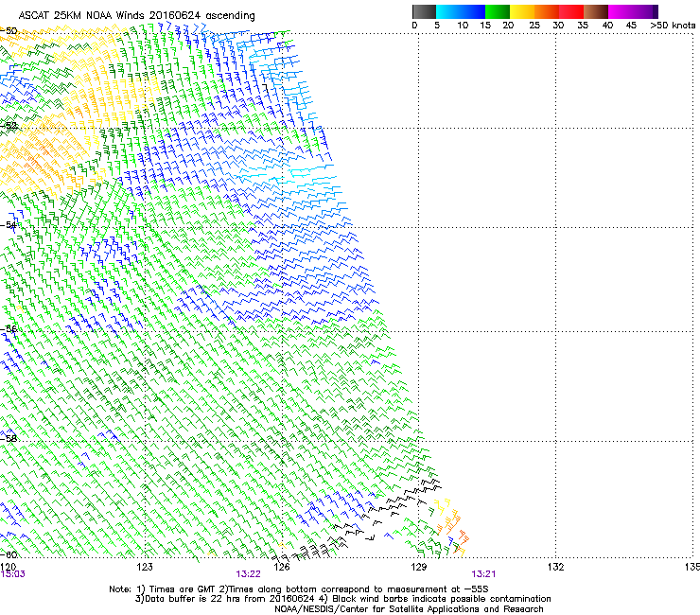Image resolution: width=700 pixels, height=615 pixels.
Task: Click the green 15-20 knots legend segment
Action: click(498, 11)
